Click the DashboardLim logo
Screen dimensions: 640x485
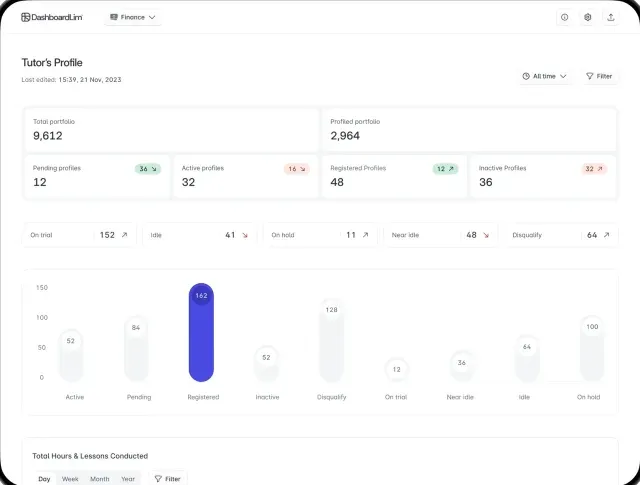click(x=52, y=17)
